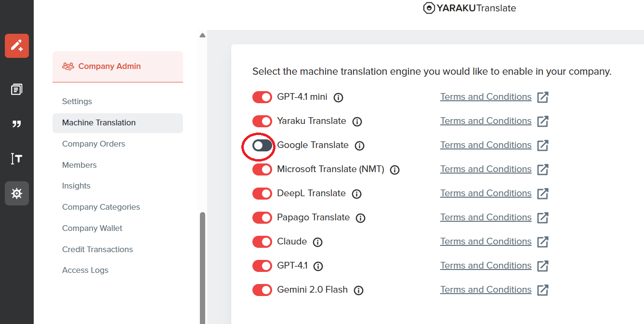The height and width of the screenshot is (324, 644).
Task: Switch off Papago Translate toggle
Action: pos(262,217)
